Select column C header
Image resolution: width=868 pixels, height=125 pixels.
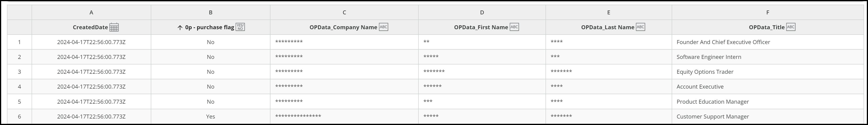click(344, 13)
